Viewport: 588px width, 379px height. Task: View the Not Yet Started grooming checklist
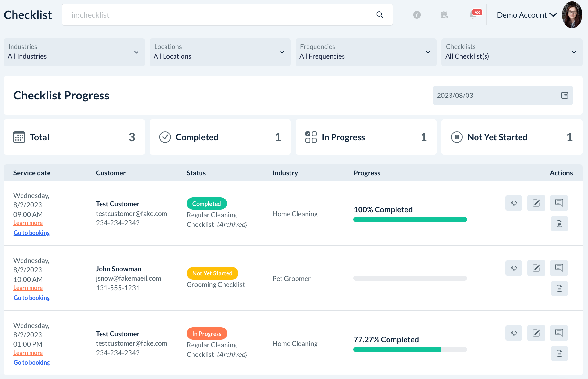click(514, 268)
